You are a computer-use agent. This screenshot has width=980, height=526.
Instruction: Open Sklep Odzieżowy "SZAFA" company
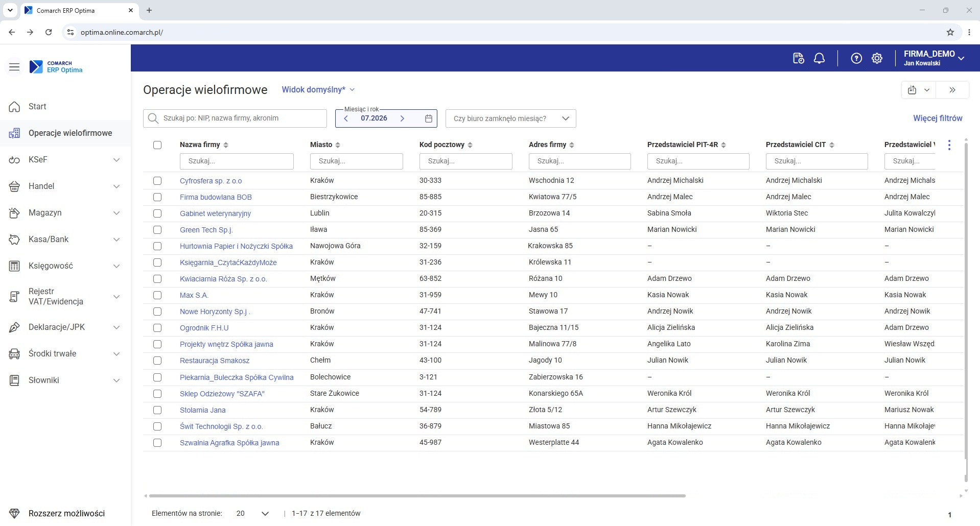click(x=222, y=394)
